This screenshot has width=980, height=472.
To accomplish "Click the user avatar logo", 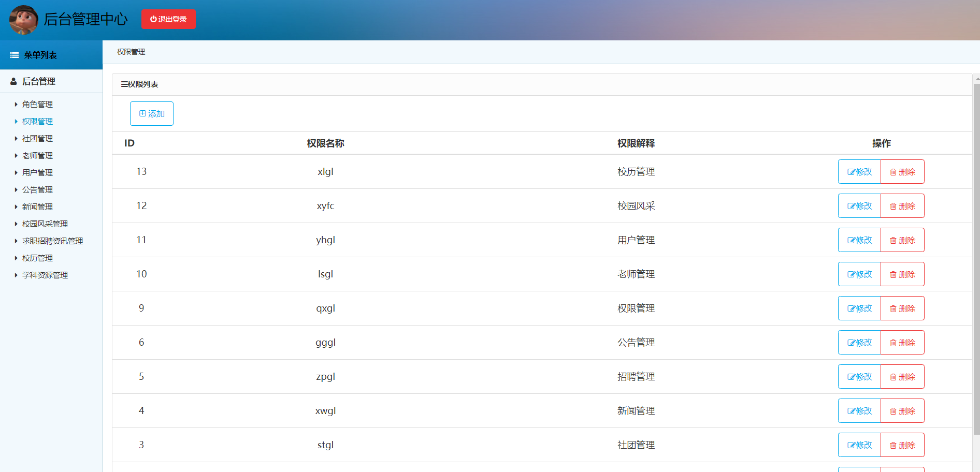I will coord(23,20).
